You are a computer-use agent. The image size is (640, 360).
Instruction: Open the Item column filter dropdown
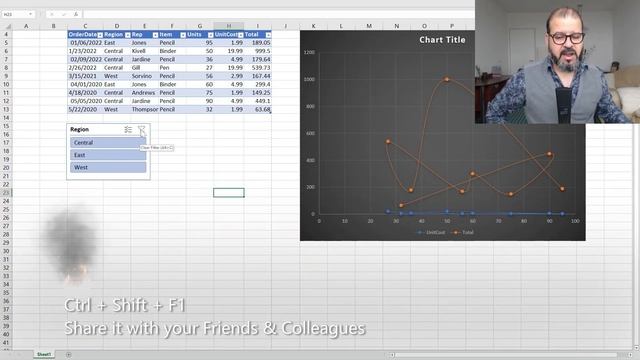tap(183, 35)
